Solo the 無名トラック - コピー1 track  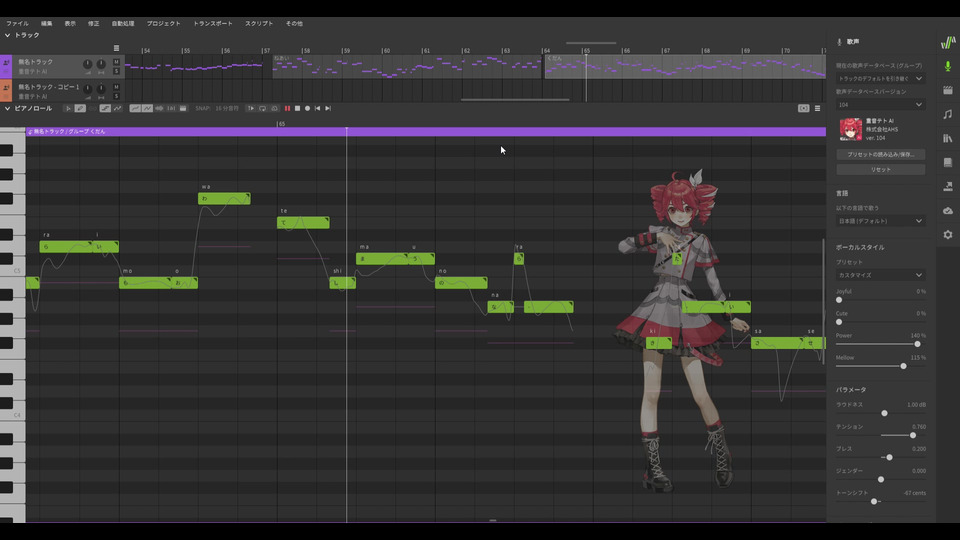coord(116,96)
